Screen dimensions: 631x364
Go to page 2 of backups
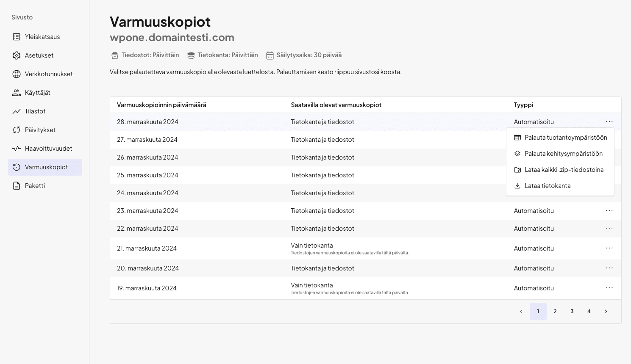[555, 312]
